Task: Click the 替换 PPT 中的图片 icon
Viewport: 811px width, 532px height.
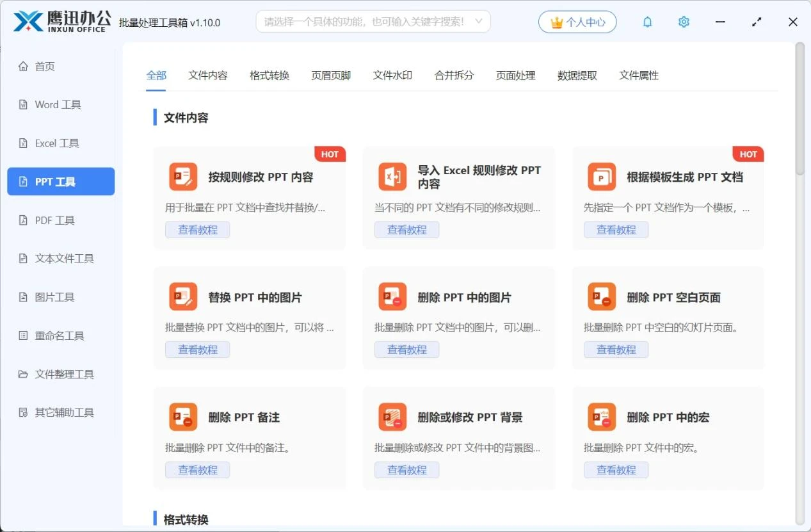Action: [x=183, y=297]
